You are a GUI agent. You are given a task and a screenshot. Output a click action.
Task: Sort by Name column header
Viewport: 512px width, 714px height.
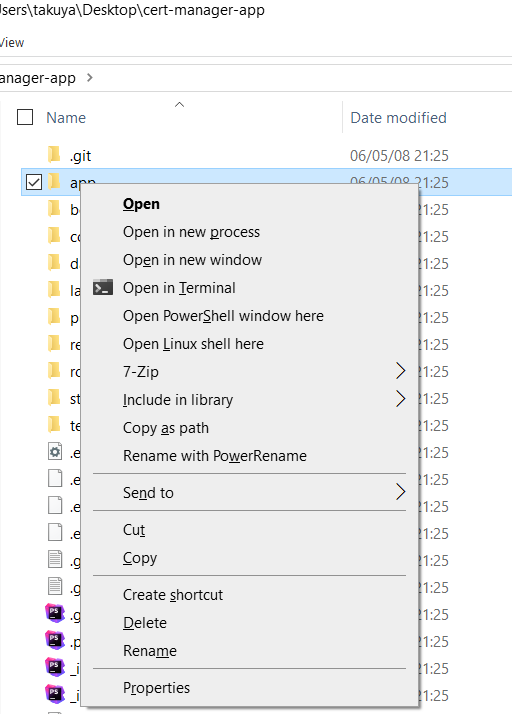66,117
